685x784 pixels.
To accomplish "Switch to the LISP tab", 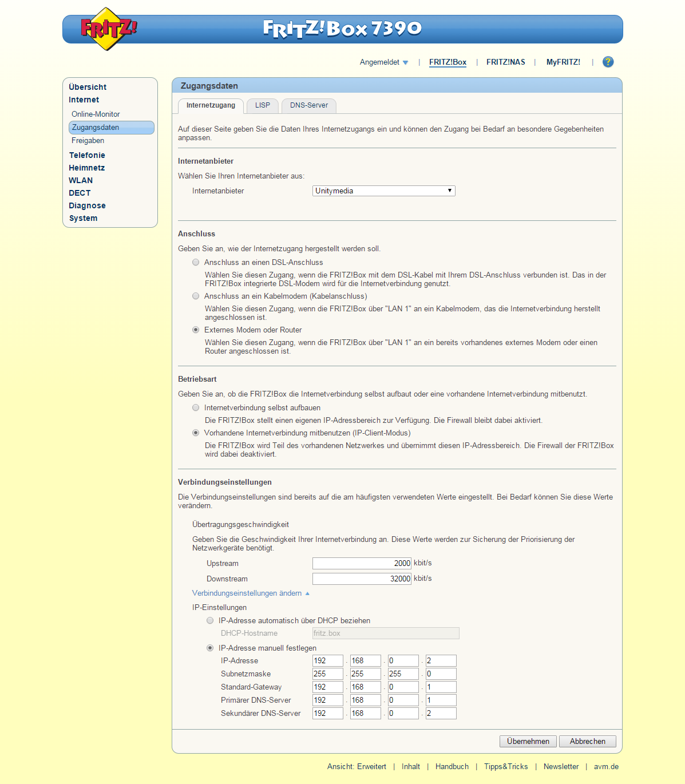I will click(263, 106).
